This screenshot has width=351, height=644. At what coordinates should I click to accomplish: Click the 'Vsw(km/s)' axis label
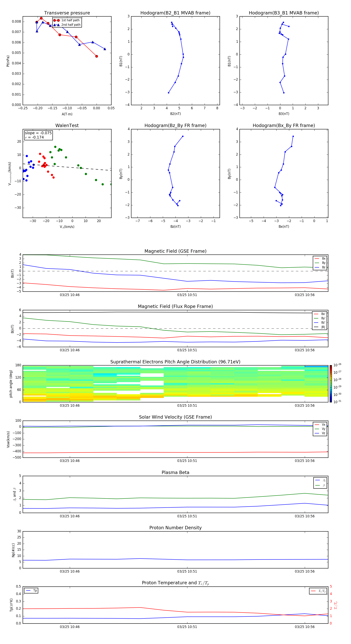pos(8,439)
